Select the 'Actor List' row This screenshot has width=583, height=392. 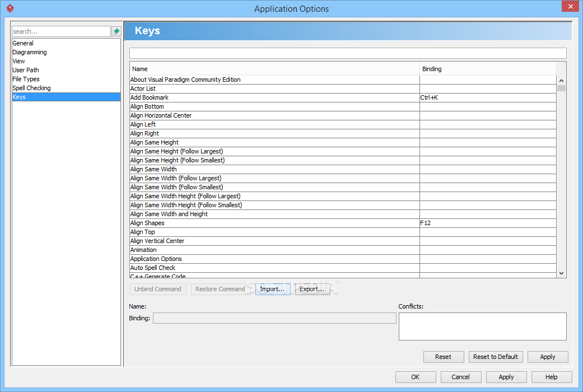coord(343,88)
